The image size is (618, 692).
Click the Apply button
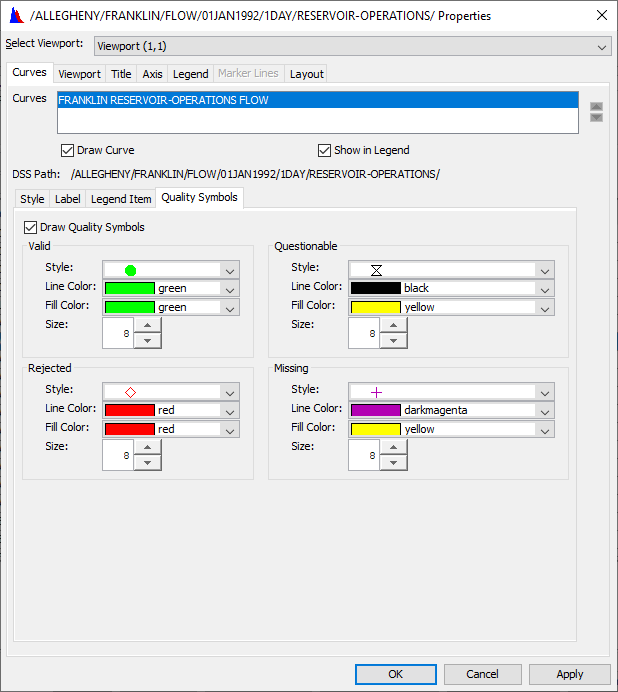[x=569, y=674]
